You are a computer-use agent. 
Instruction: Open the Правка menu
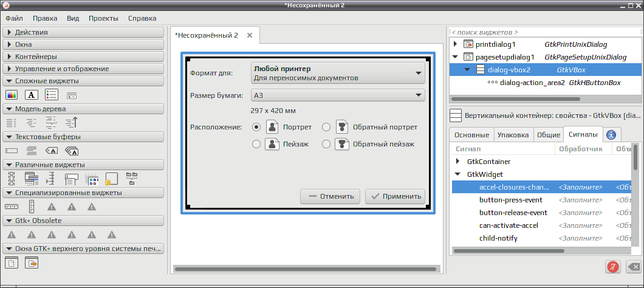[x=45, y=18]
